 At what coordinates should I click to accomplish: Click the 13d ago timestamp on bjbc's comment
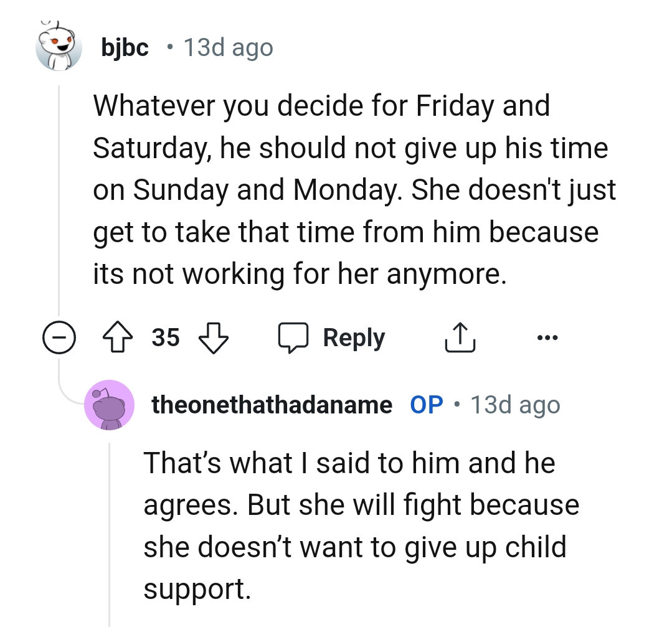(229, 47)
